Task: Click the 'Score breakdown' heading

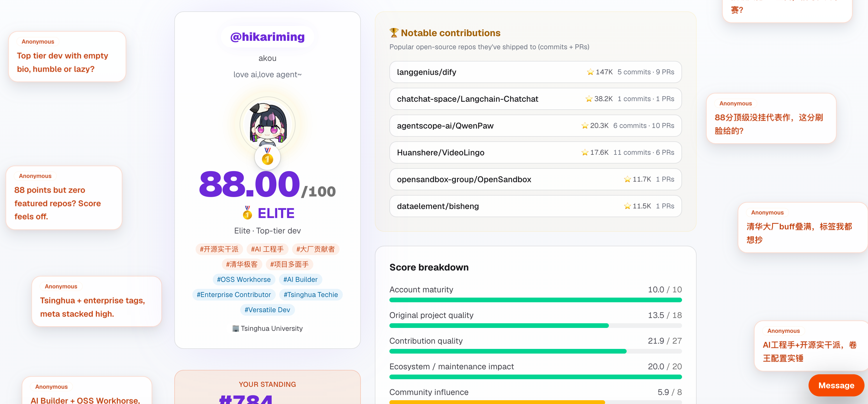Action: pyautogui.click(x=429, y=267)
